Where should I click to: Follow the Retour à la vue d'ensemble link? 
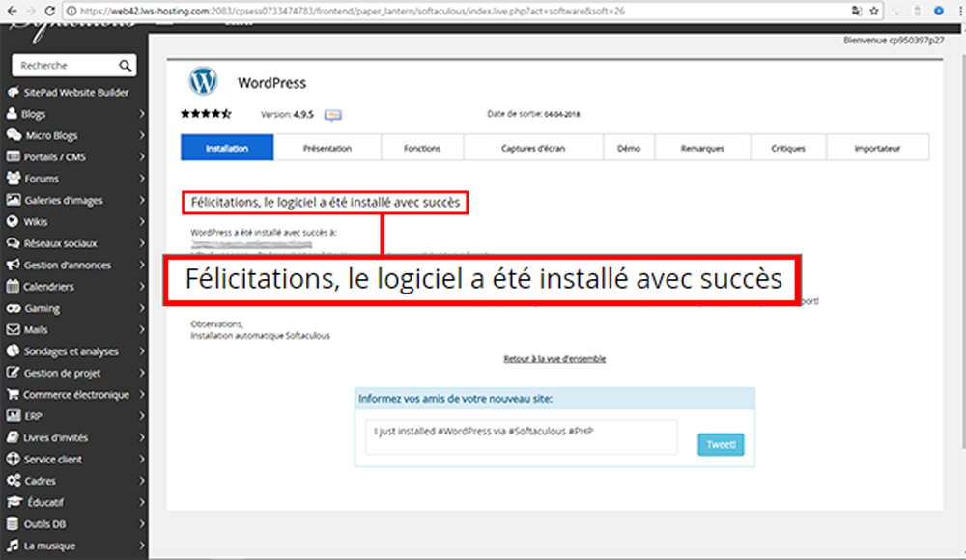point(554,358)
